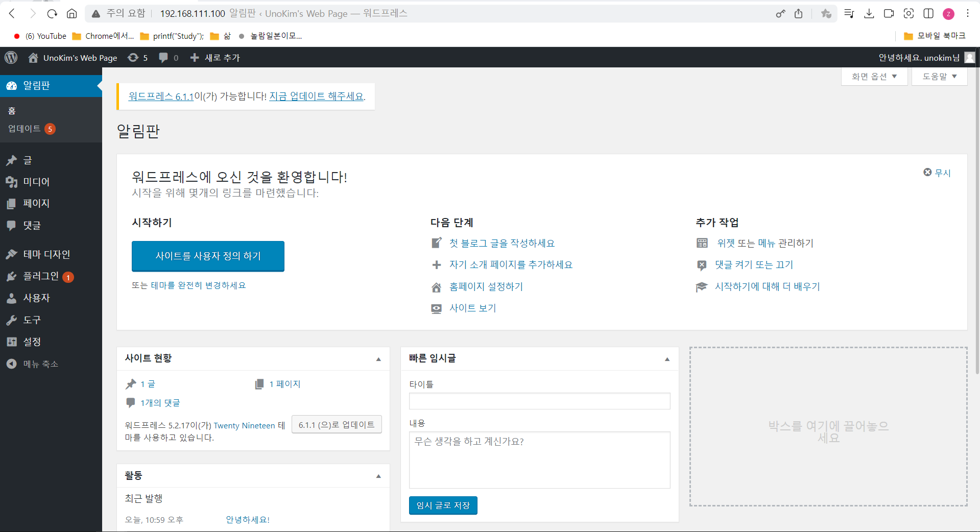Image resolution: width=980 pixels, height=532 pixels.
Task: Click 댓글 켜기 또는 끄기 link
Action: 754,265
